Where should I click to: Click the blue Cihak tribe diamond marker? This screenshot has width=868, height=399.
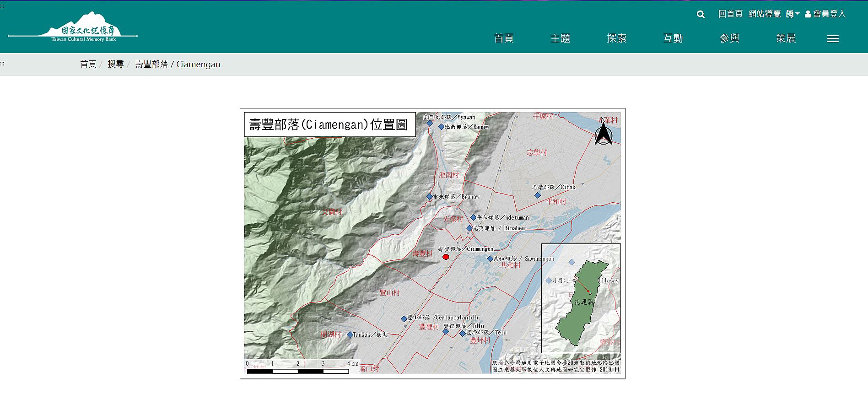538,195
